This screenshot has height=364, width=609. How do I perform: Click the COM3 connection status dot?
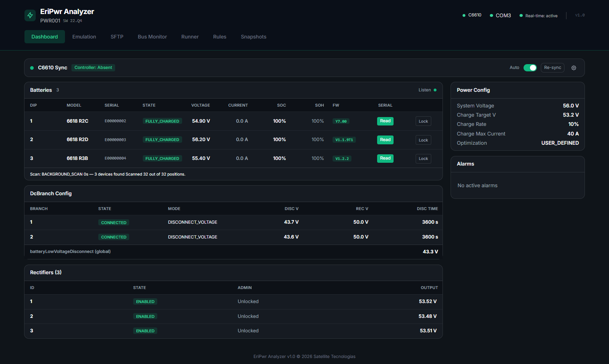point(491,15)
